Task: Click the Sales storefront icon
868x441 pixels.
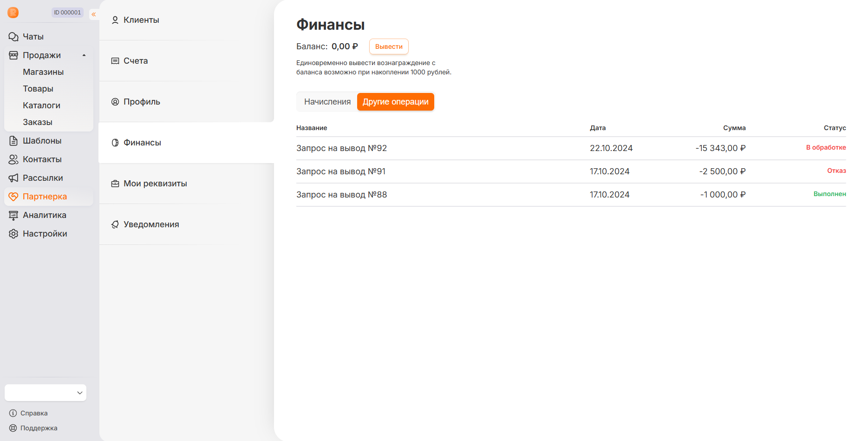Action: coord(13,55)
